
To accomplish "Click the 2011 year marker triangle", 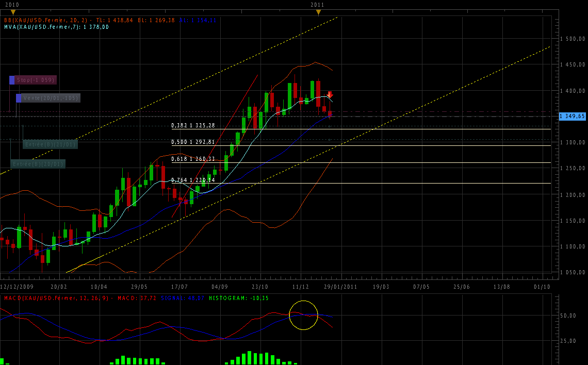I will point(319,12).
